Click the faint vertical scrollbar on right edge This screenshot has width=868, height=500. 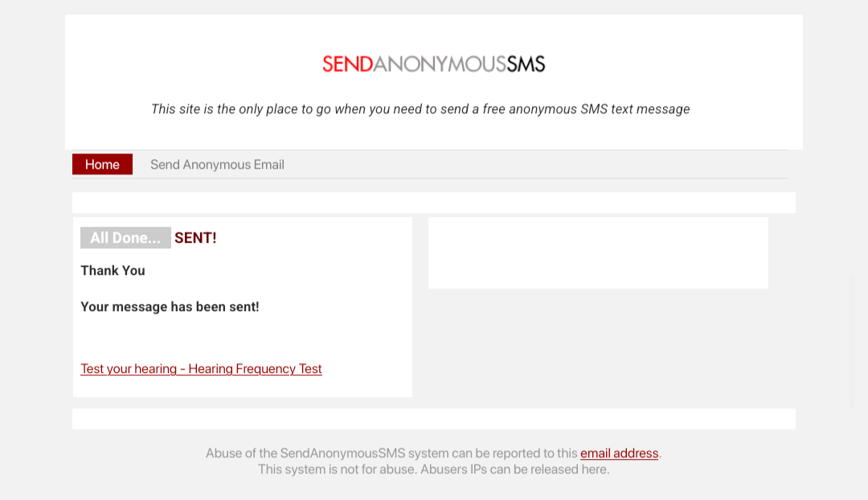852,342
